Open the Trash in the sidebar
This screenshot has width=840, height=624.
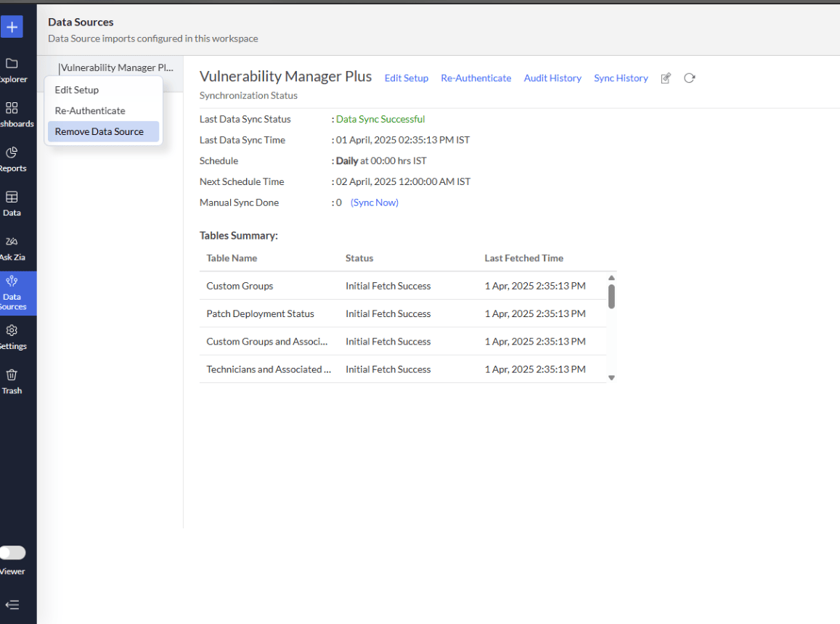coord(12,381)
